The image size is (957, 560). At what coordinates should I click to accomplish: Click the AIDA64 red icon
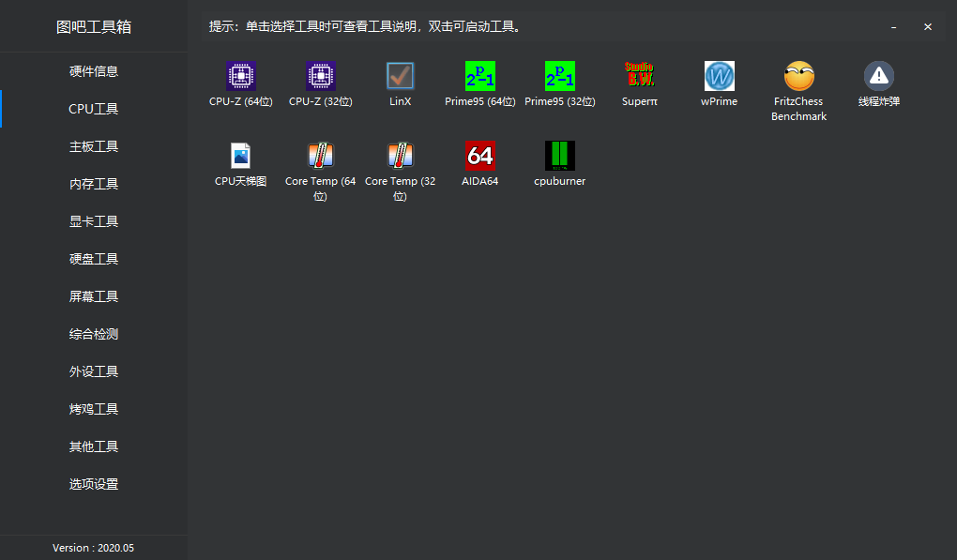click(x=480, y=156)
